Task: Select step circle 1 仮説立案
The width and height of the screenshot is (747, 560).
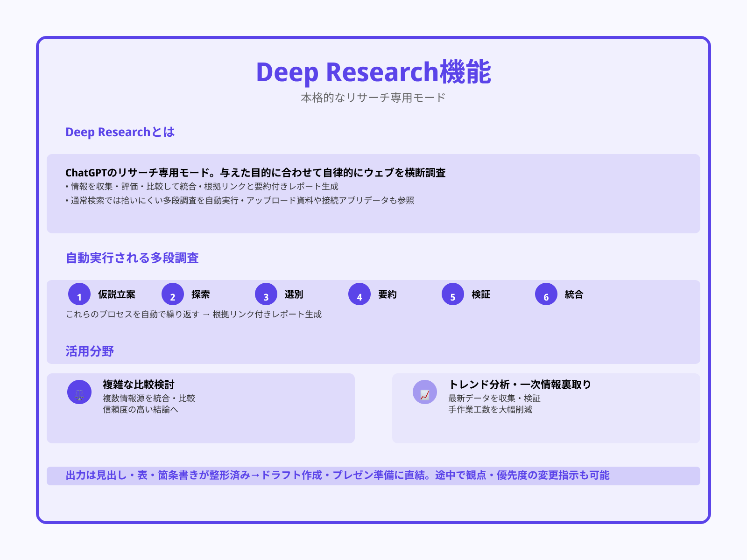Action: pyautogui.click(x=79, y=294)
